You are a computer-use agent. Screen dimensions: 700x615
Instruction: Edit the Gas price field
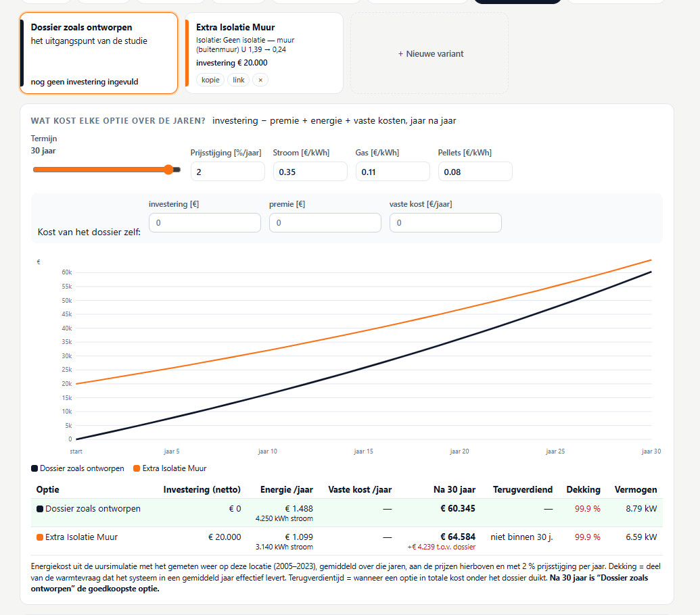[393, 172]
